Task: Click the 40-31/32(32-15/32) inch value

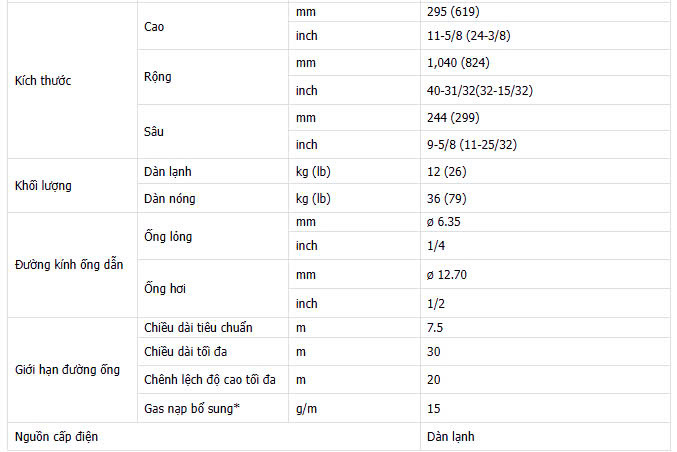Action: tap(480, 91)
